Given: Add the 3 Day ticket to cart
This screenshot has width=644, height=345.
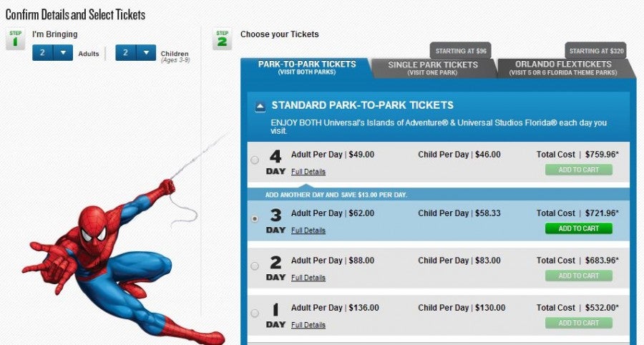Looking at the screenshot, I should click(578, 229).
